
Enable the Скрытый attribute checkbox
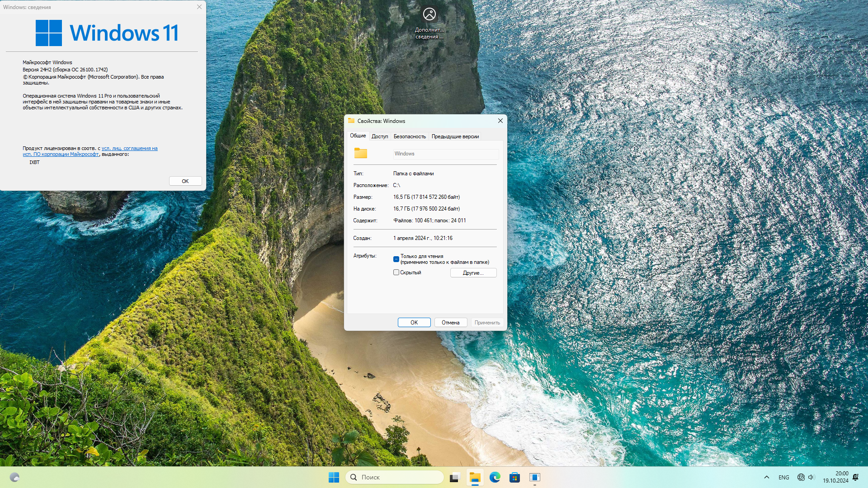(x=396, y=272)
